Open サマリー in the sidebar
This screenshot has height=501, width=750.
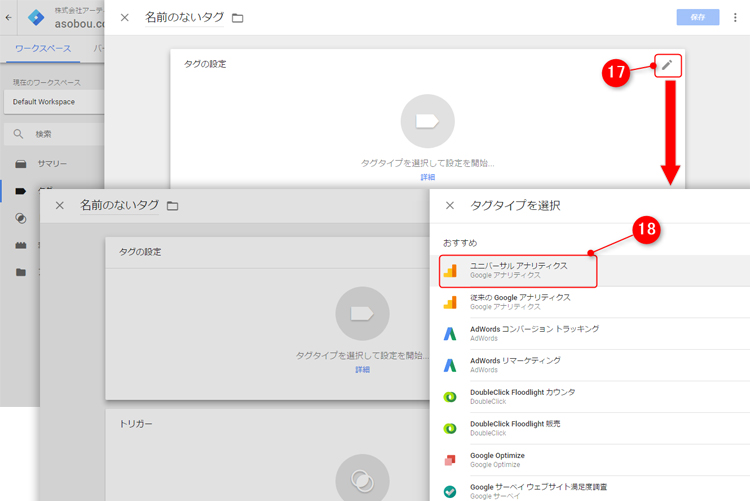(52, 164)
